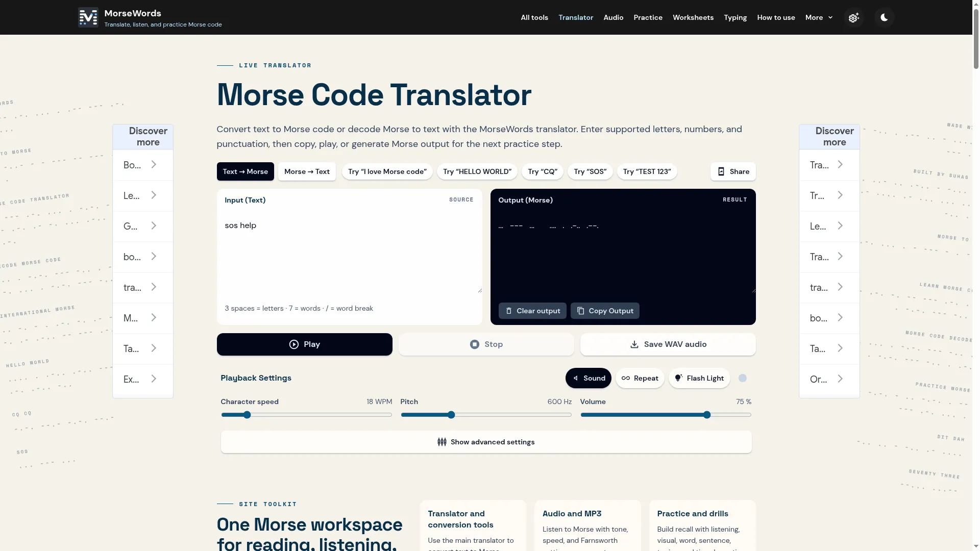Click the Morse output text area
980x551 pixels.
(x=623, y=254)
